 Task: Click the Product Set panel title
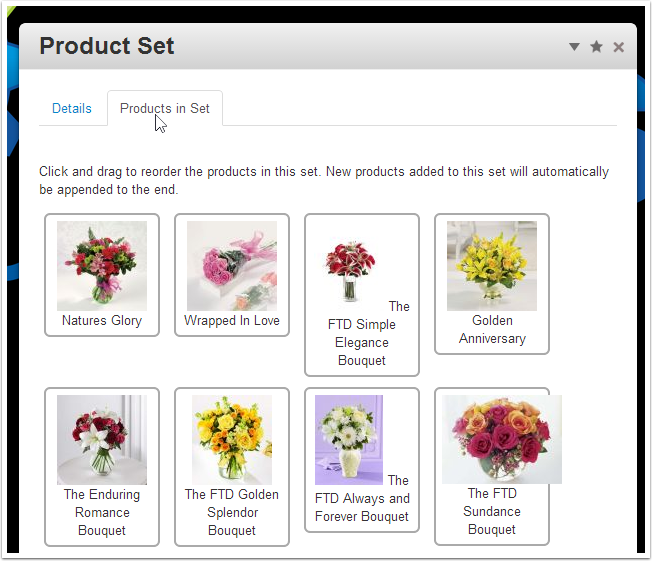point(107,46)
